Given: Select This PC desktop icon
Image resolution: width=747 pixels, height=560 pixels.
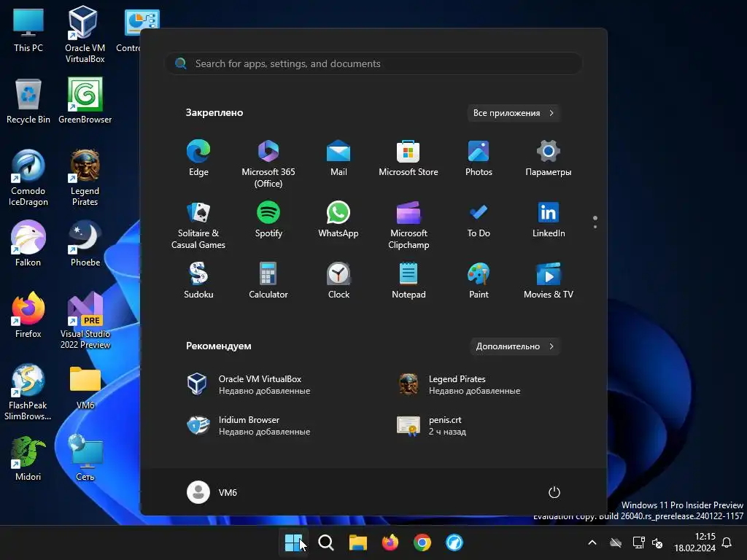Looking at the screenshot, I should 28,30.
